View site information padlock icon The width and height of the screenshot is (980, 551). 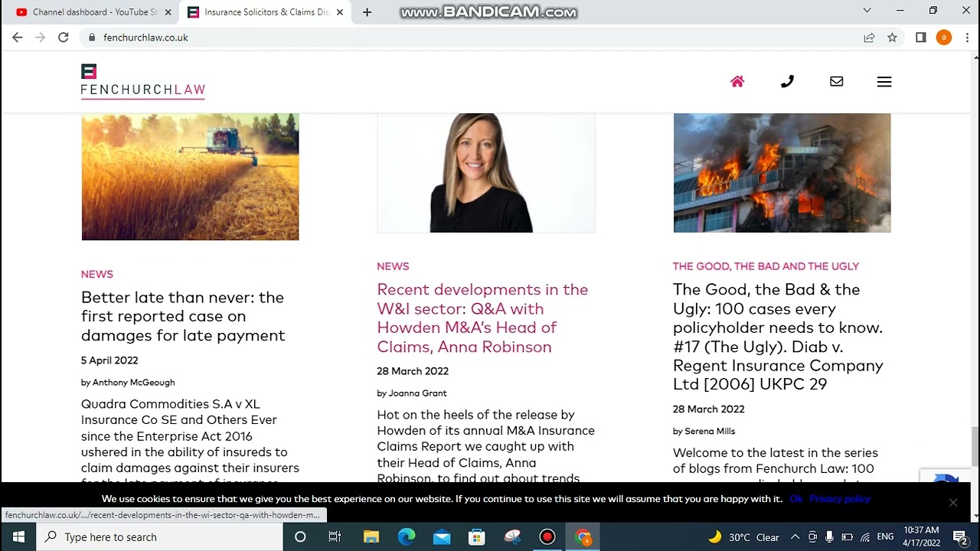click(92, 37)
